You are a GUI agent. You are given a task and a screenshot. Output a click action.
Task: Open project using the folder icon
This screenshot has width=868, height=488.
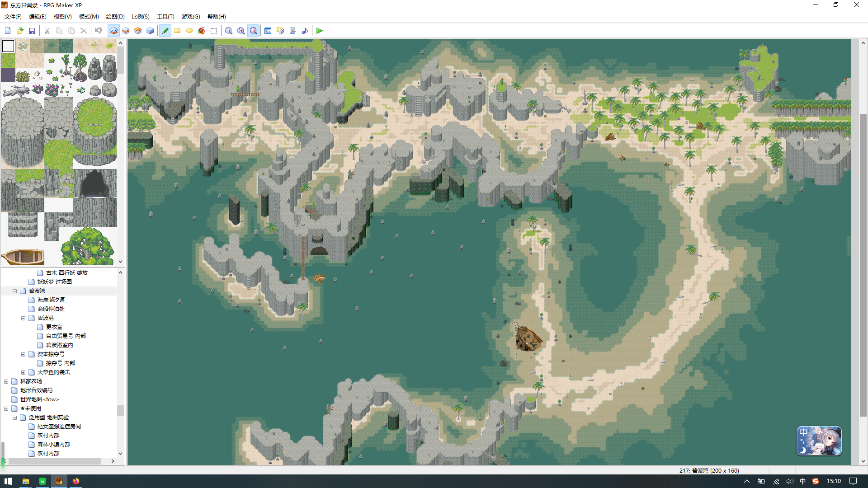(20, 31)
